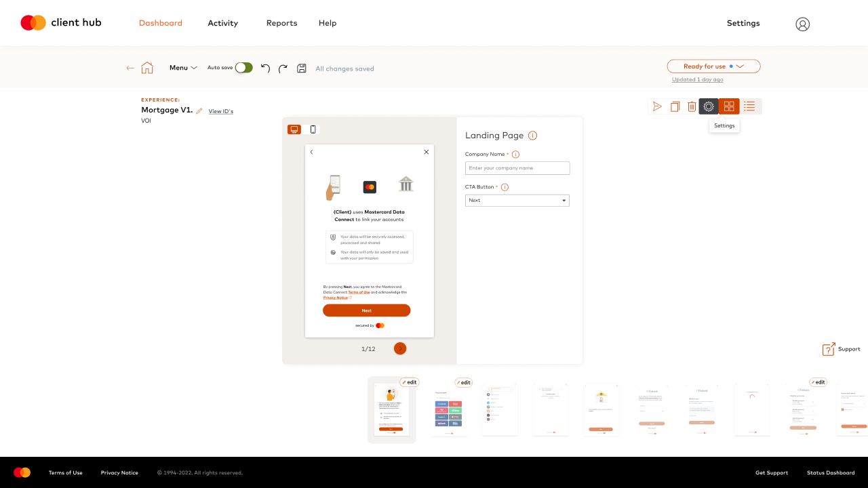Click the Mastercard client hub logo
Viewport: 868px width, 488px height.
click(x=61, y=22)
